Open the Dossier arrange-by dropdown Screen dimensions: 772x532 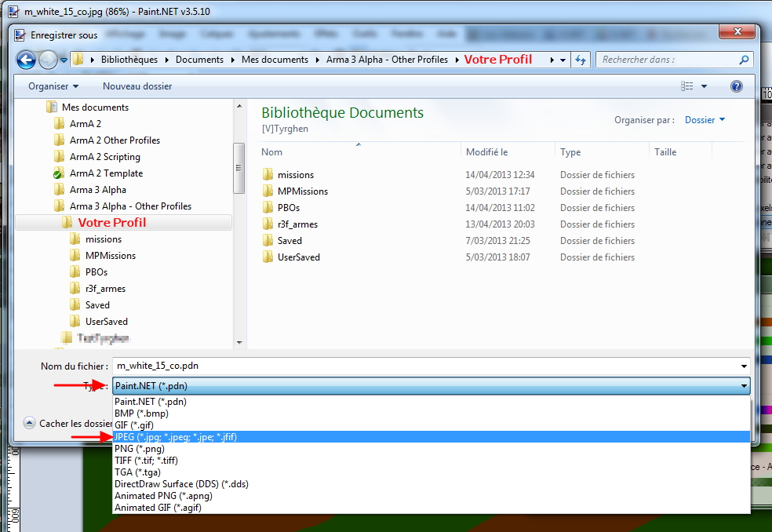click(705, 120)
